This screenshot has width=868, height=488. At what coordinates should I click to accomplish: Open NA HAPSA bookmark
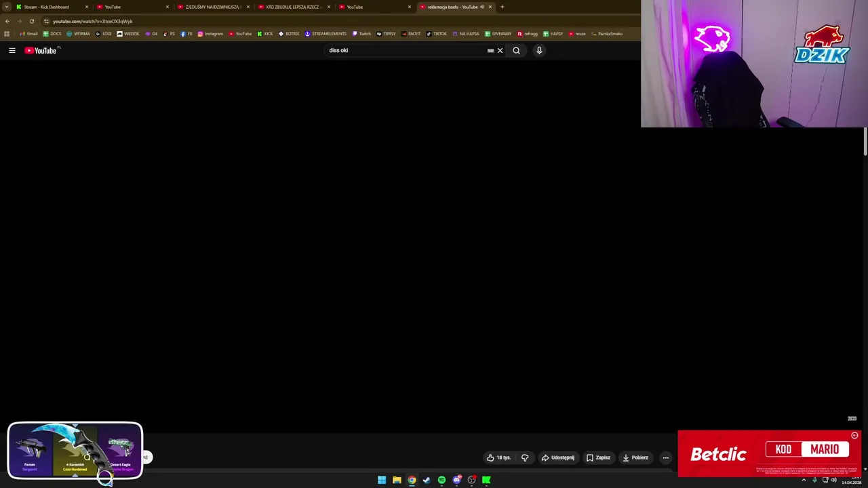466,34
